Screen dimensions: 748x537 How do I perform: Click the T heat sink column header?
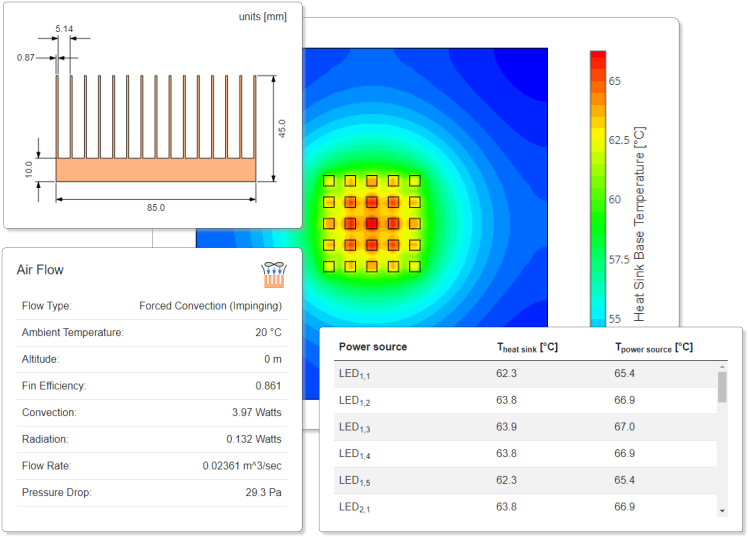[527, 348]
